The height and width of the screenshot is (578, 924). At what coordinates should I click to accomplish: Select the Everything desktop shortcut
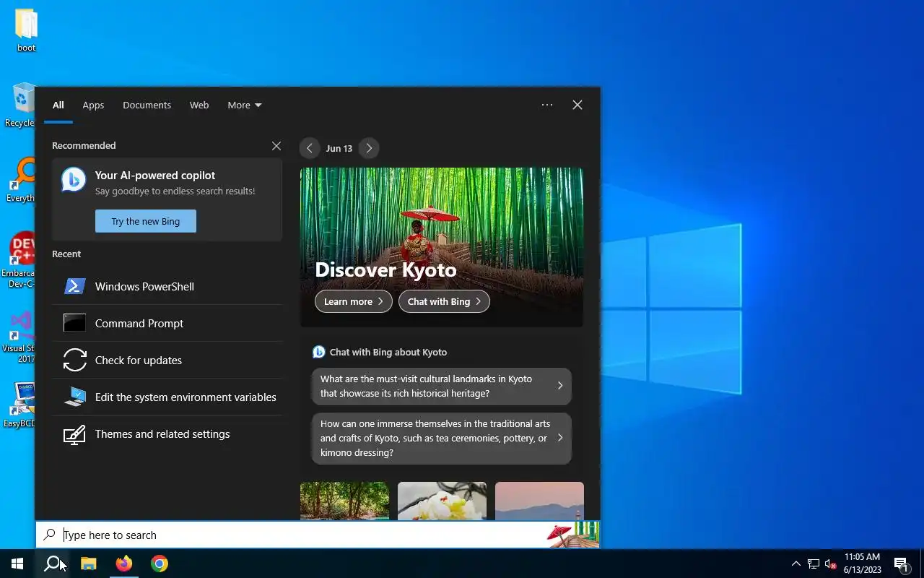coord(22,180)
